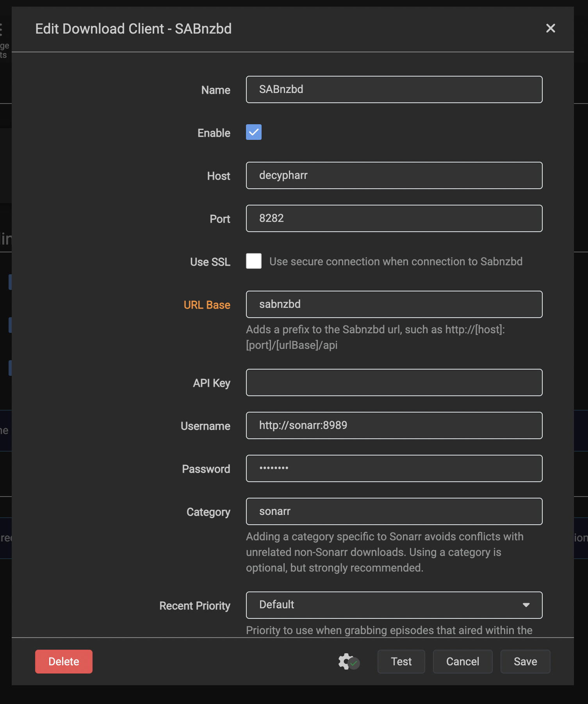588x704 pixels.
Task: Click the 'Use secure connection' help text
Action: click(x=396, y=261)
